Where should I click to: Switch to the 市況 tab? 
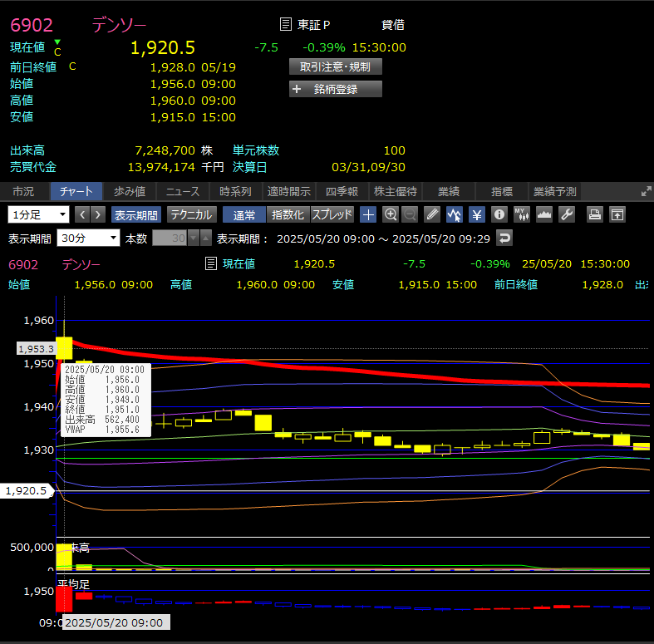(x=23, y=191)
